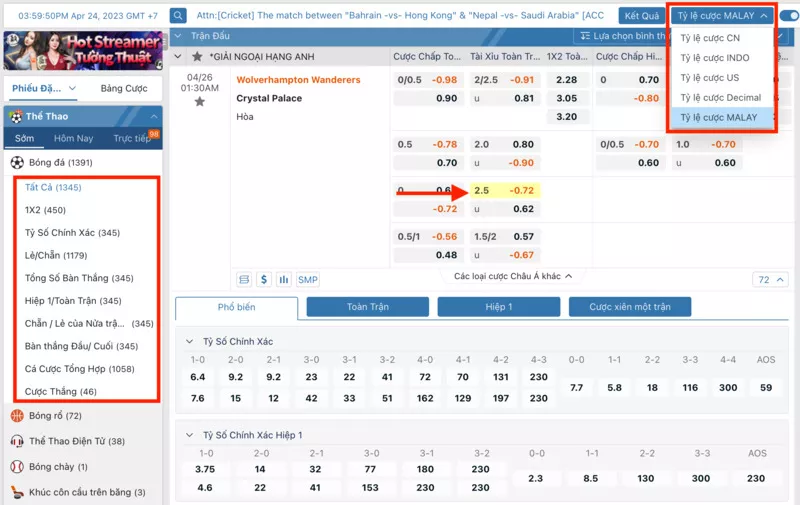
Task: Bet on correct score 1-0 odds 6.4
Action: [x=197, y=377]
